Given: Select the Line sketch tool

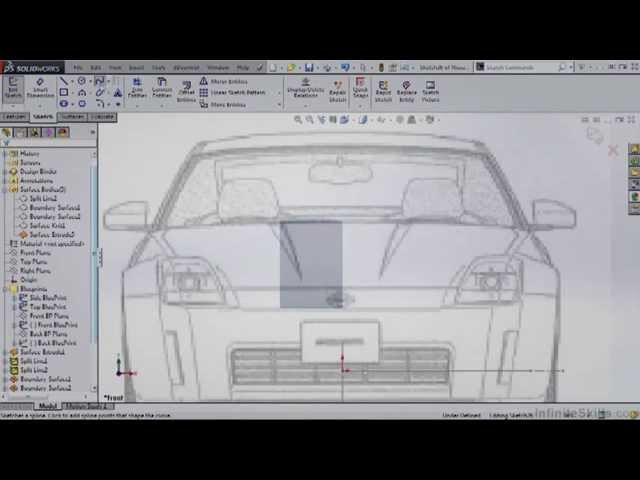Looking at the screenshot, I should pyautogui.click(x=63, y=81).
